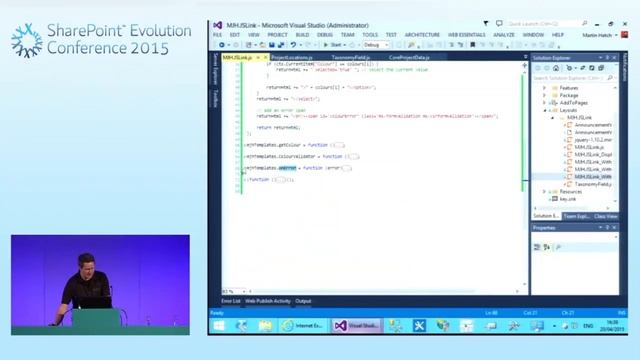Screen dimensions: 640x360
Task: Select the jquery-1.10.2.min file
Action: point(593,140)
